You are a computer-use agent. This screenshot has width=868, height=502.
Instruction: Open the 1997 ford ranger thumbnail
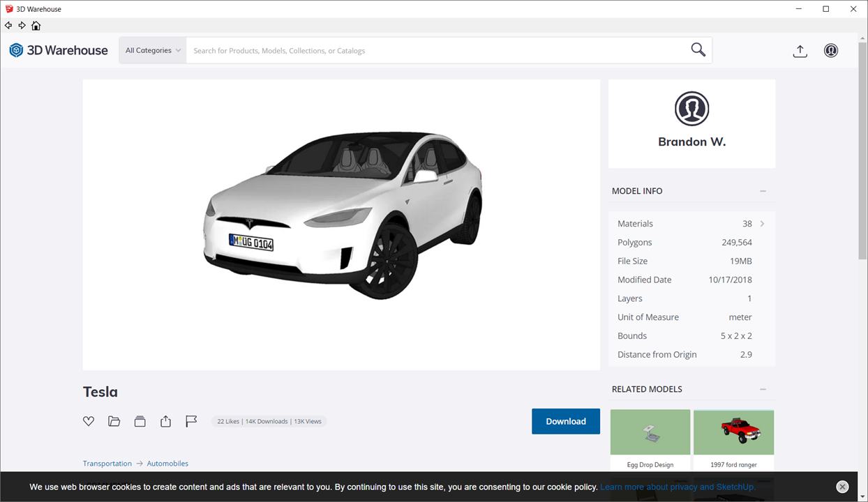(733, 432)
